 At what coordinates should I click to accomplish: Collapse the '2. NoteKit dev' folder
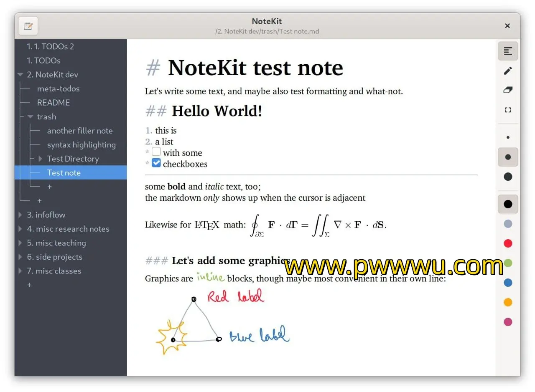point(20,75)
